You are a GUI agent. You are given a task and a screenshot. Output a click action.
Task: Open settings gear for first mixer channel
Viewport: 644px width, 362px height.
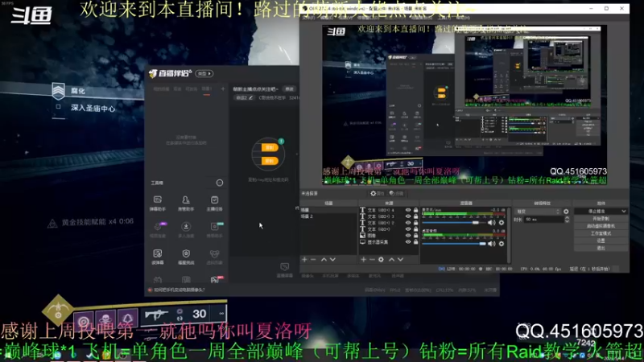click(x=502, y=223)
